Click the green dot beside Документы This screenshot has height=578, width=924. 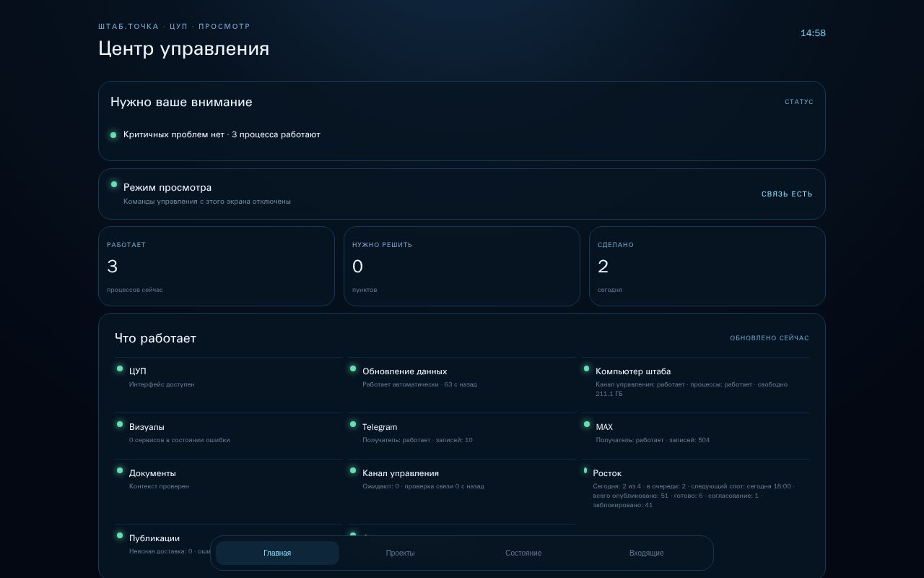(x=120, y=470)
